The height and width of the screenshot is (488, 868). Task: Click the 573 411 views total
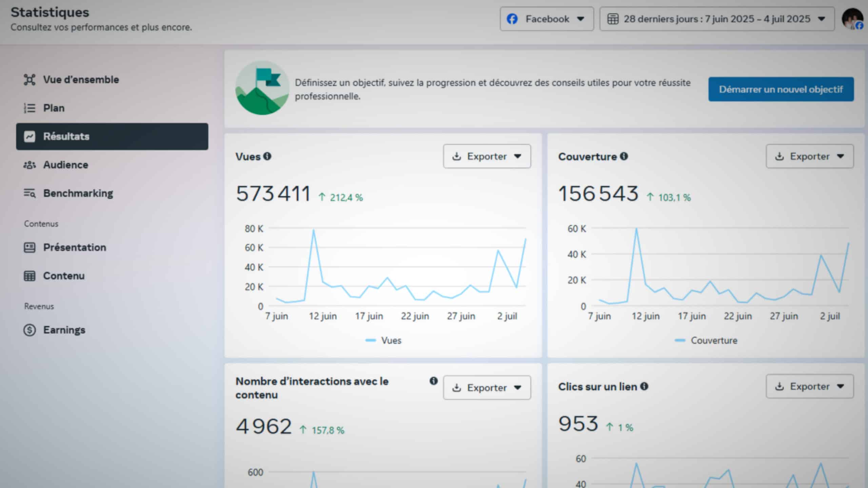point(273,194)
